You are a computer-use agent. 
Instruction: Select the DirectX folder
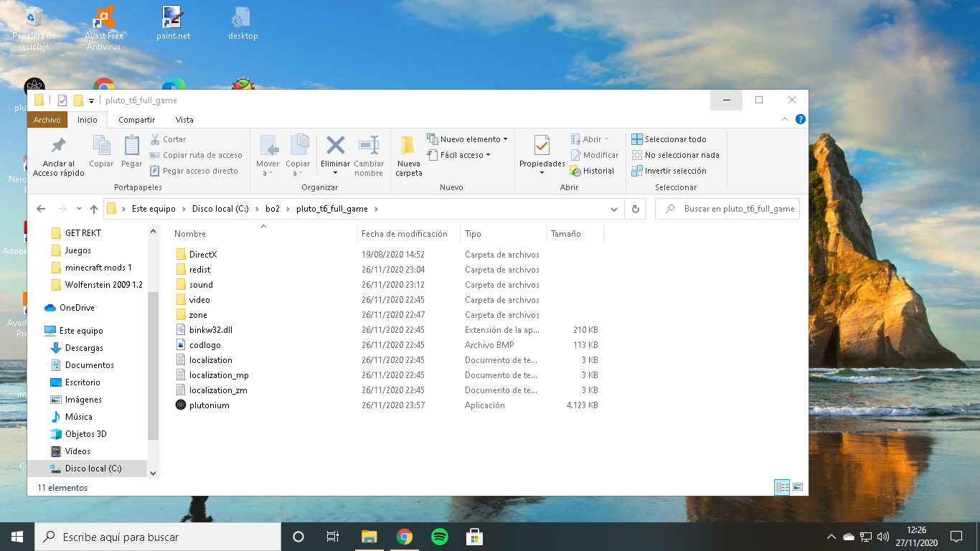point(203,255)
